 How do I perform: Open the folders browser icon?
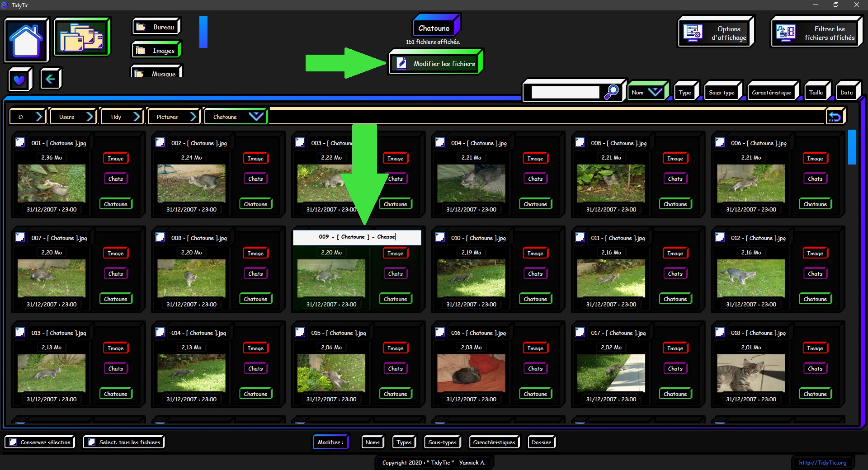click(82, 37)
